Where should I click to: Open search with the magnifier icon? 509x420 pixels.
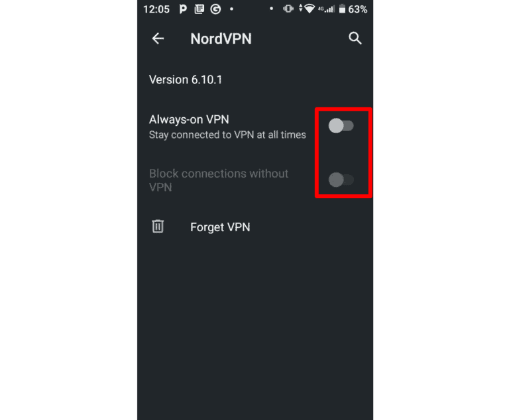point(355,38)
